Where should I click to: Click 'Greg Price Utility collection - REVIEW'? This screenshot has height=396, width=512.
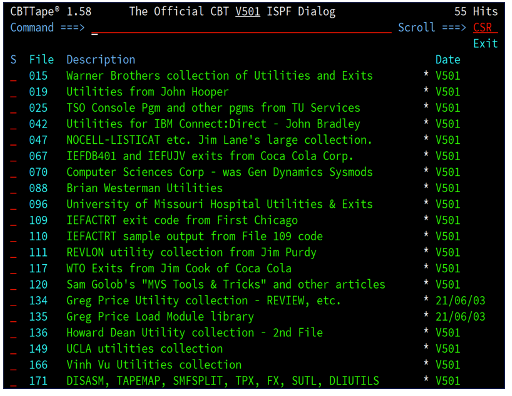pyautogui.click(x=203, y=301)
